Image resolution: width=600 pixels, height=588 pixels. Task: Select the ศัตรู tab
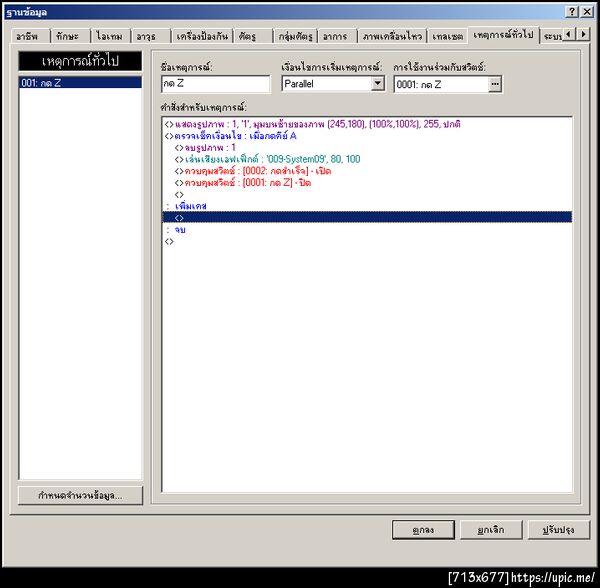(x=253, y=36)
